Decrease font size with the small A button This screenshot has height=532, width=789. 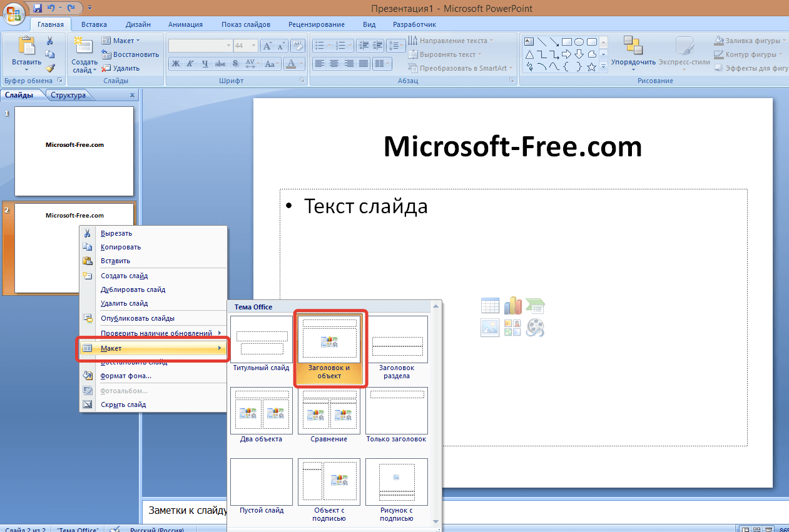pyautogui.click(x=280, y=46)
